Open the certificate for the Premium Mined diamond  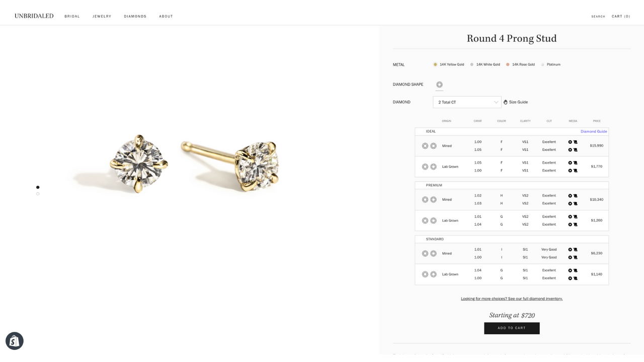click(x=574, y=196)
